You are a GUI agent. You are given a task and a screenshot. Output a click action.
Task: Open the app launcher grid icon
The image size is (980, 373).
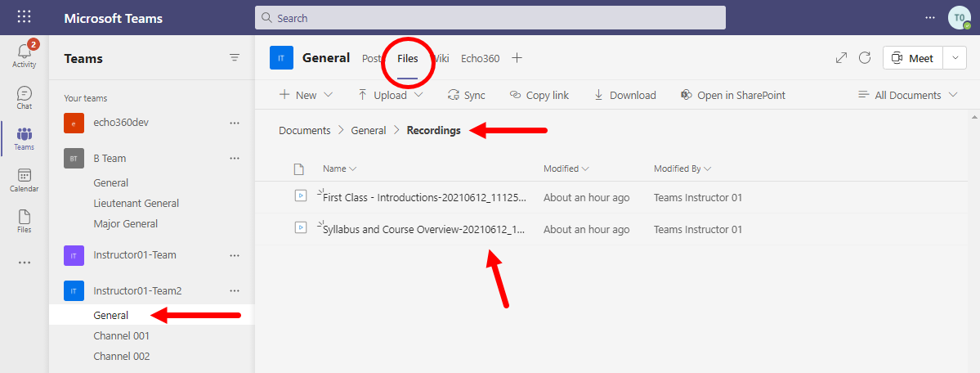[25, 17]
